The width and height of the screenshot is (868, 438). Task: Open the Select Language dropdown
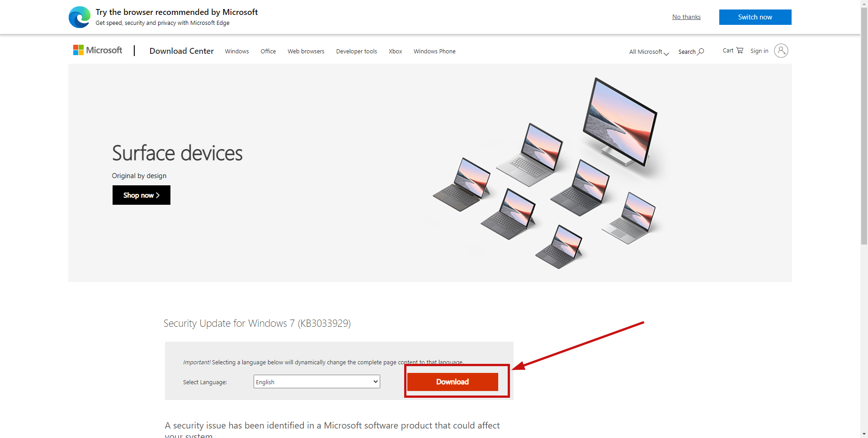tap(316, 382)
